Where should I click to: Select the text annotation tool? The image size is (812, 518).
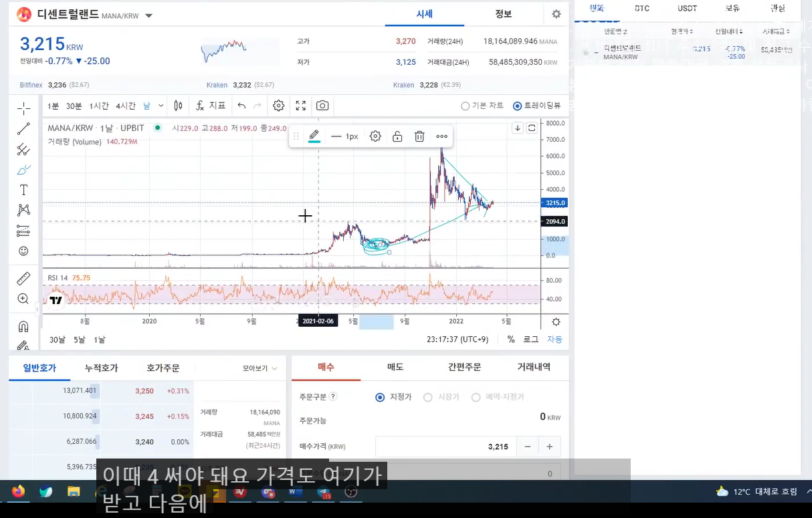tap(23, 190)
